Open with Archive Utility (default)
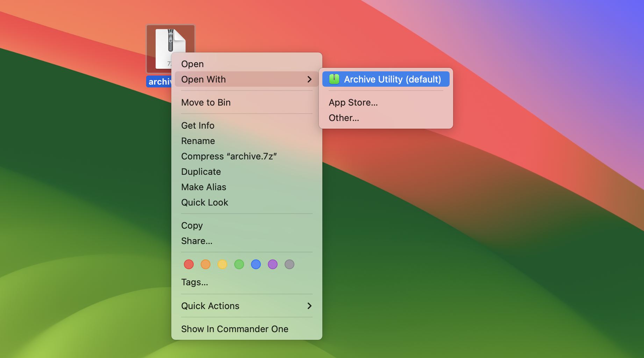This screenshot has height=358, width=644. (x=386, y=79)
